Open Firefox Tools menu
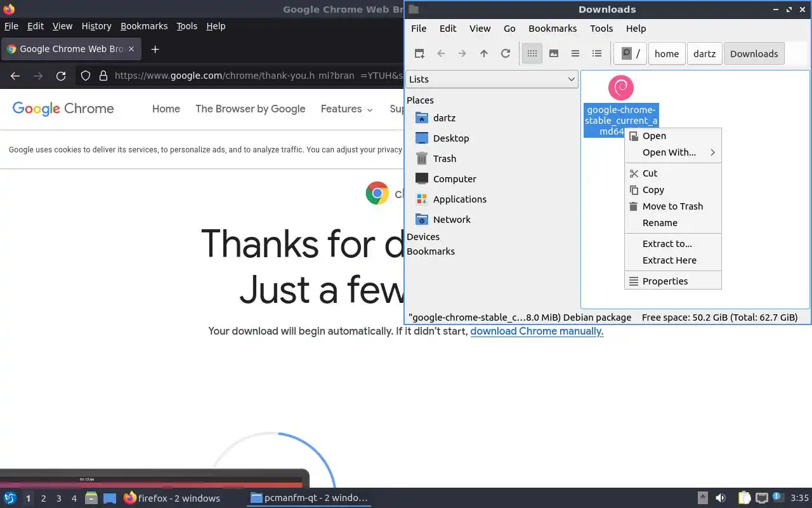Viewport: 812px width, 508px height. coord(187,26)
